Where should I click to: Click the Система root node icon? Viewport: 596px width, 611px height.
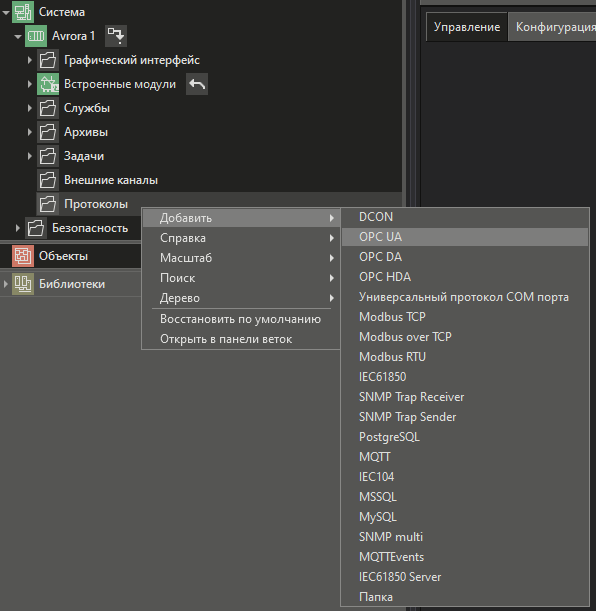tap(23, 12)
